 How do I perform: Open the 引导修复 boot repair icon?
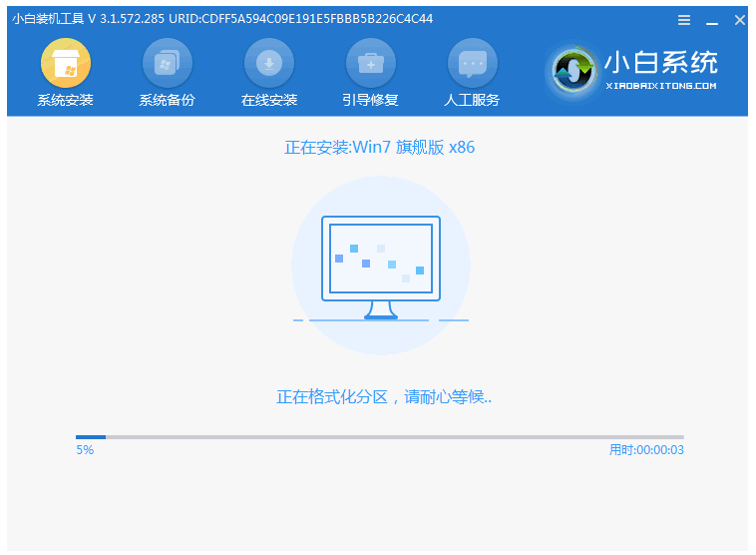(x=371, y=63)
